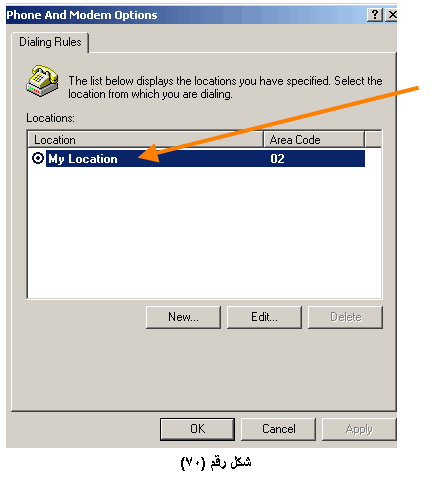Confirm with the OK button
The height and width of the screenshot is (479, 431).
tap(197, 429)
